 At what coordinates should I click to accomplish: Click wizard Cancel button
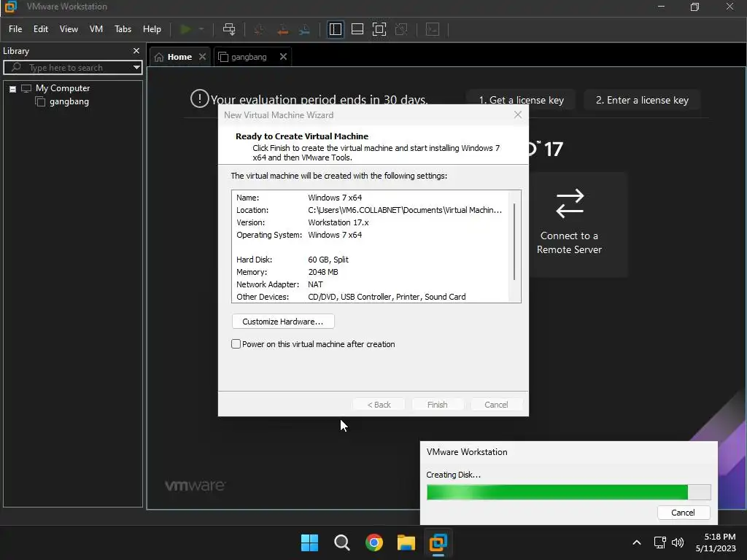pos(496,404)
